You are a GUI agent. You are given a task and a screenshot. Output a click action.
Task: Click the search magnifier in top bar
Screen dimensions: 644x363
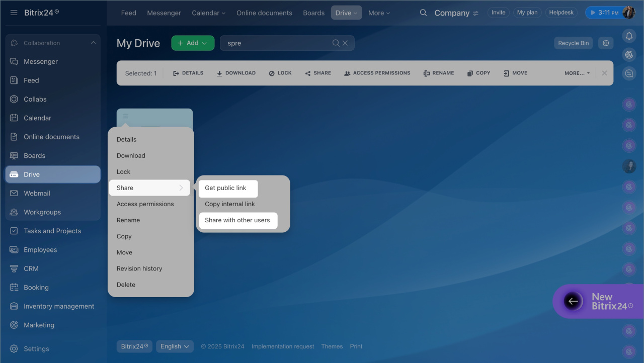[x=423, y=13]
